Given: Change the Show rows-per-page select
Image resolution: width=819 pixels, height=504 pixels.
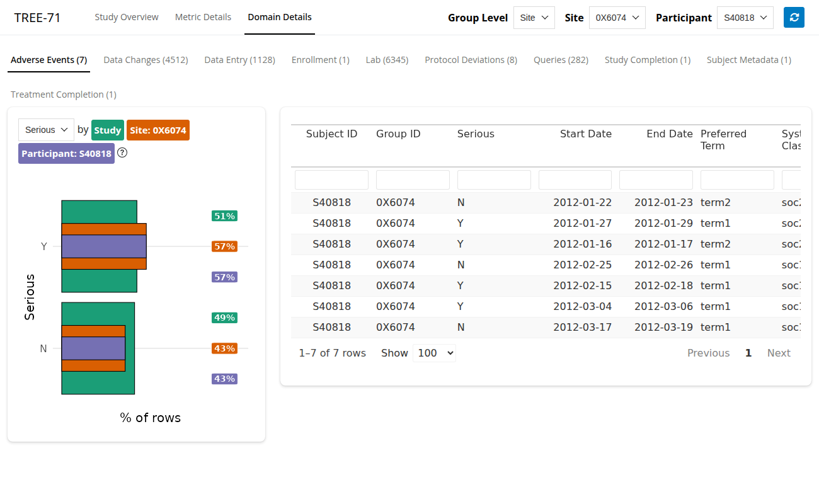Looking at the screenshot, I should click(x=434, y=353).
